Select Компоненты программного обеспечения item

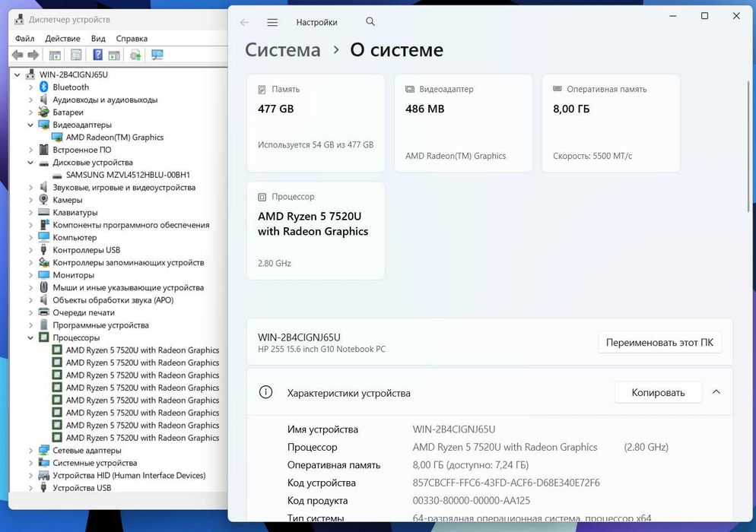pos(131,225)
